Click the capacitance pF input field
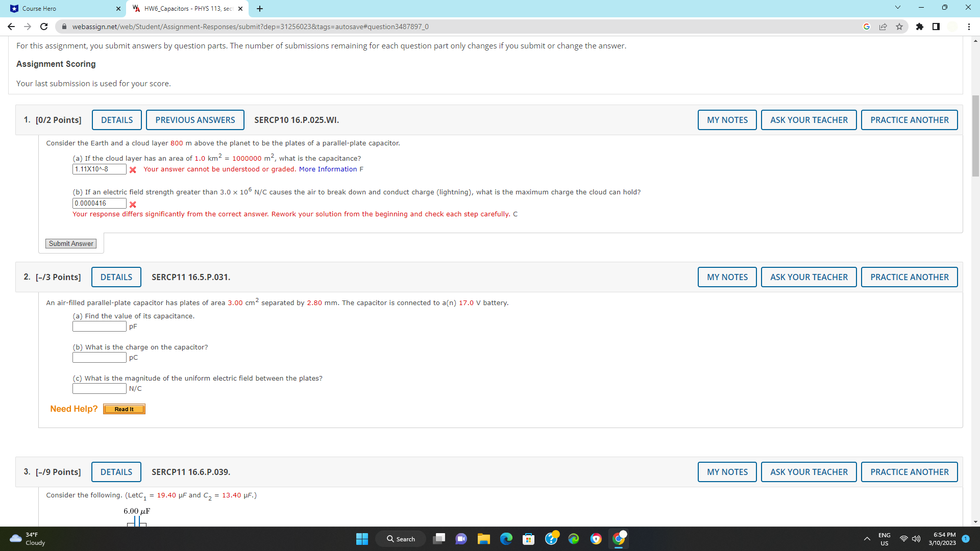This screenshot has height=551, width=980. (x=99, y=327)
